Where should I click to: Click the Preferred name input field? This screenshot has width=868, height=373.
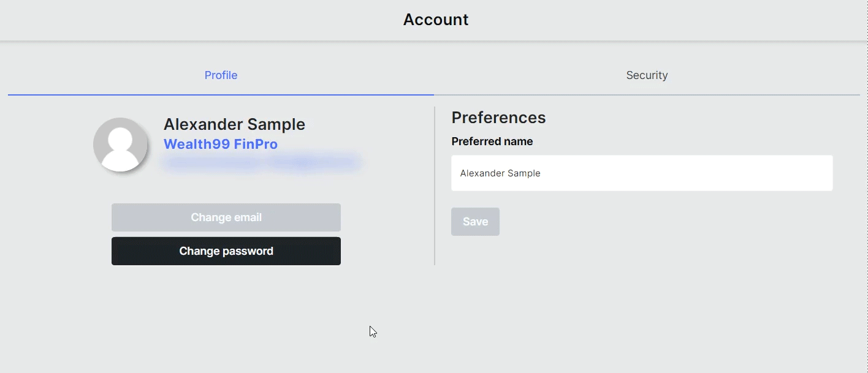click(642, 173)
